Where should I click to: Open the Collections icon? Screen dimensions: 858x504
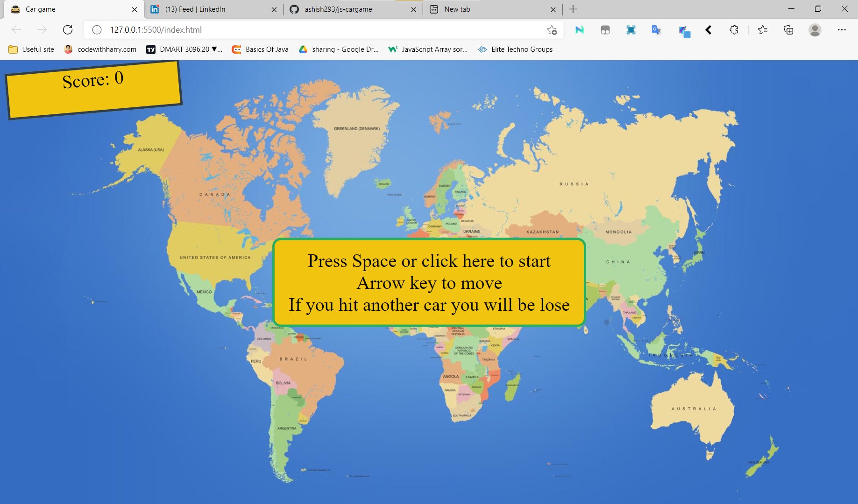point(788,30)
